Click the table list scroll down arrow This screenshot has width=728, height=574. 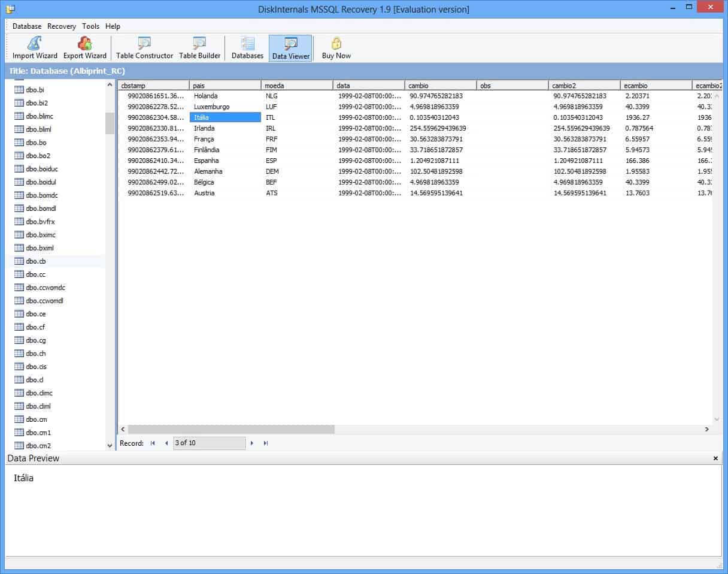coord(110,445)
